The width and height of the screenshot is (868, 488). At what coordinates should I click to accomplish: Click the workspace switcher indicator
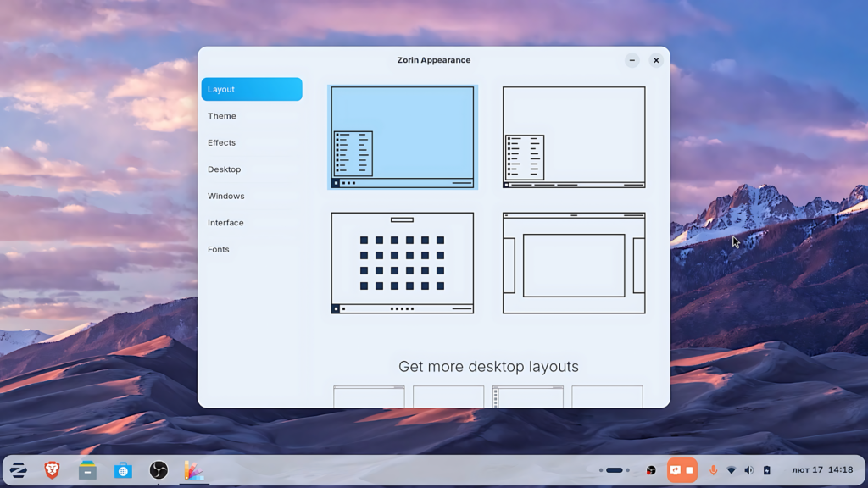click(x=614, y=470)
